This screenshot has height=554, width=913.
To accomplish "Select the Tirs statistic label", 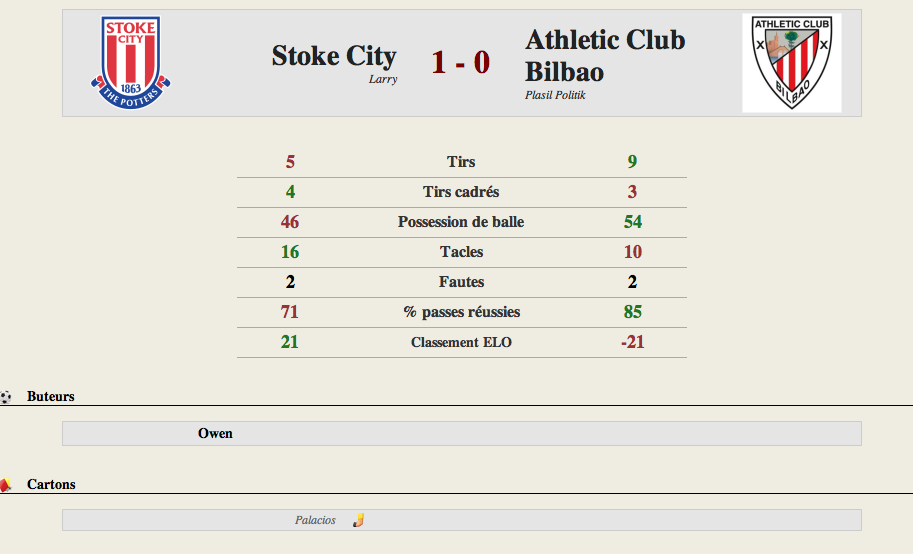I will click(x=461, y=162).
